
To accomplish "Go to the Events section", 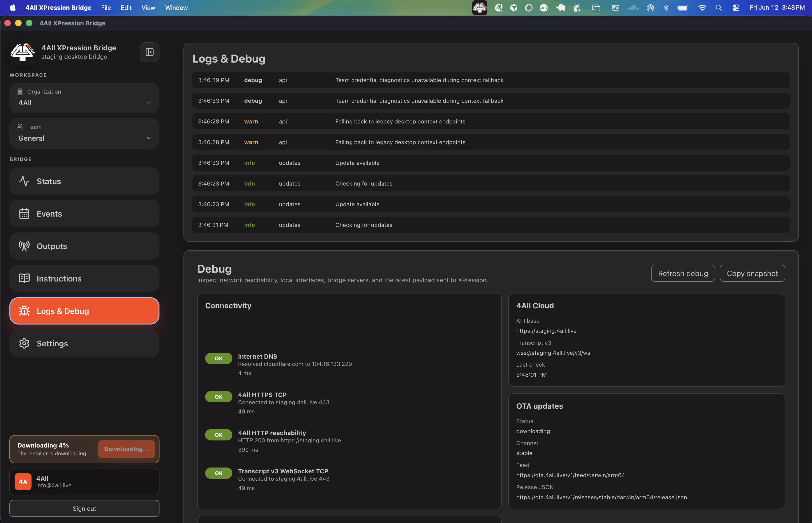I will [x=84, y=214].
